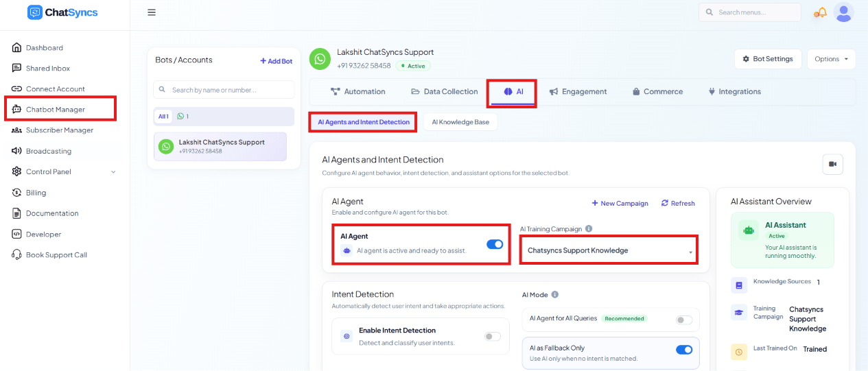Click Refresh campaigns link

click(678, 203)
